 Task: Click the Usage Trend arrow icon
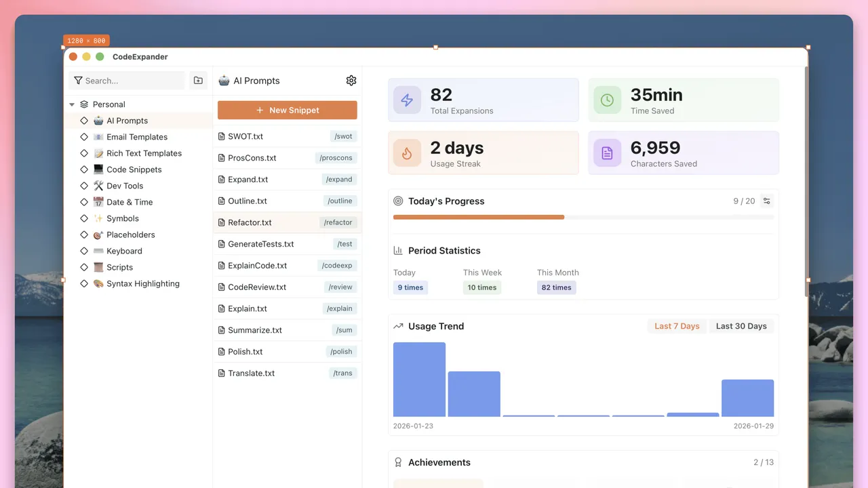(398, 326)
